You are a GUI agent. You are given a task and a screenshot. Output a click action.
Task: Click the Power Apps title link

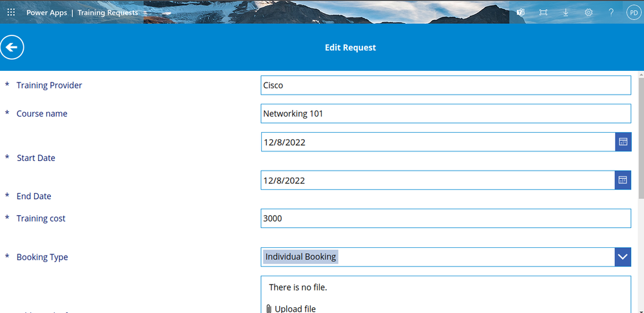[47, 12]
